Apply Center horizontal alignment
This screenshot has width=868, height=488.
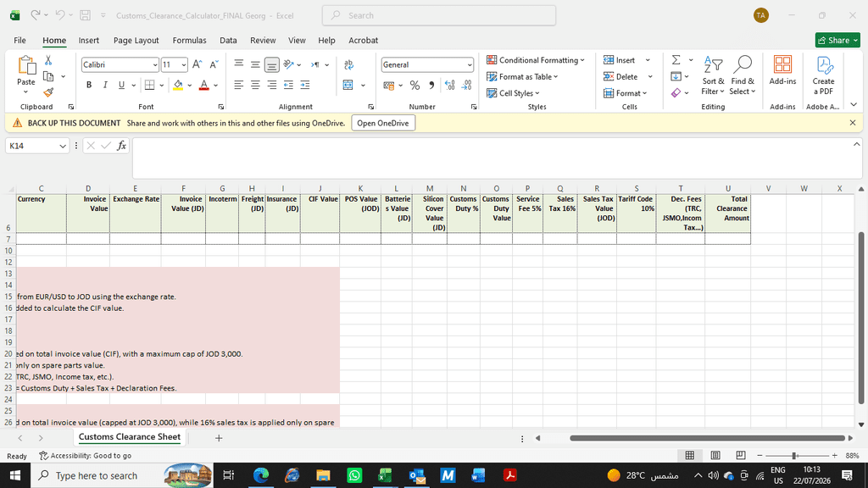[x=255, y=85]
